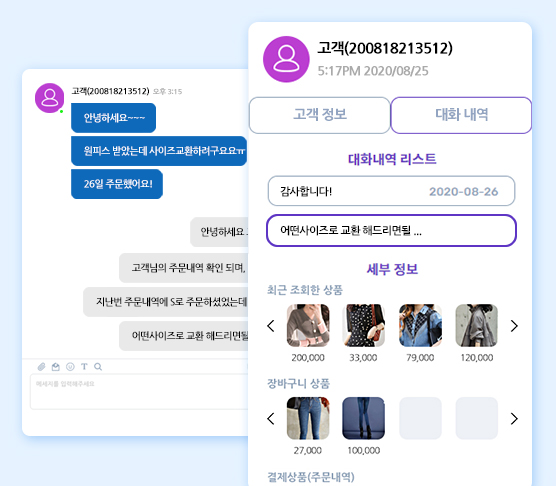Click the small chat avatar with green dot

tap(50, 98)
